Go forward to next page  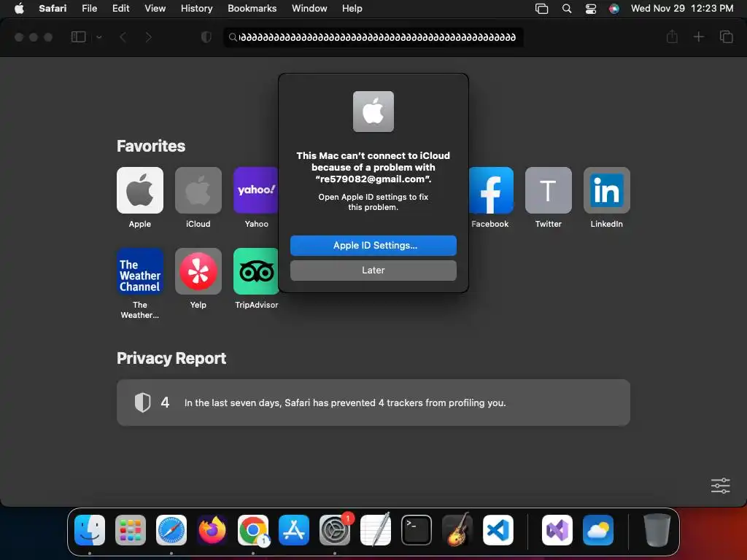149,36
